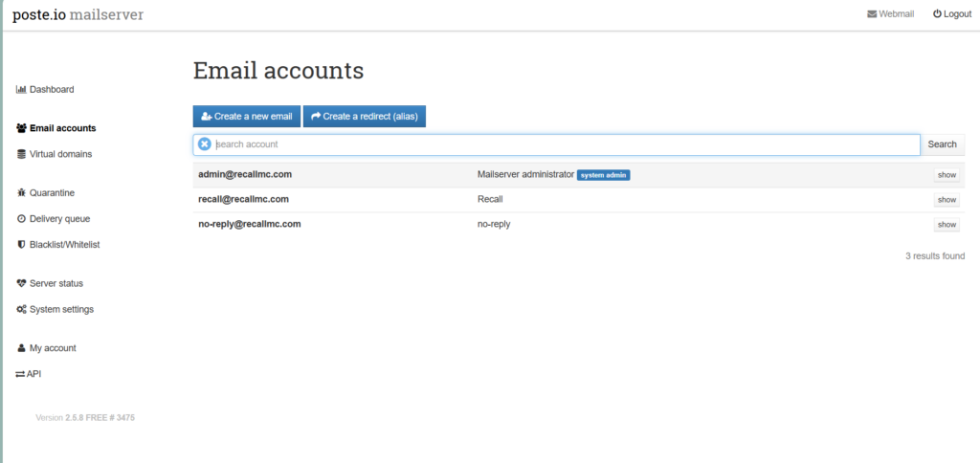Show details for admin@recallmc.com

tap(947, 175)
